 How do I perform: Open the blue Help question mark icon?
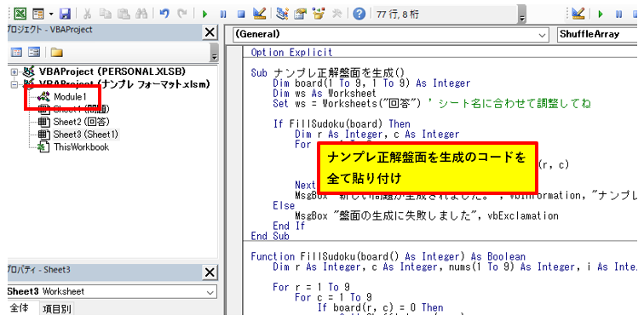click(359, 14)
